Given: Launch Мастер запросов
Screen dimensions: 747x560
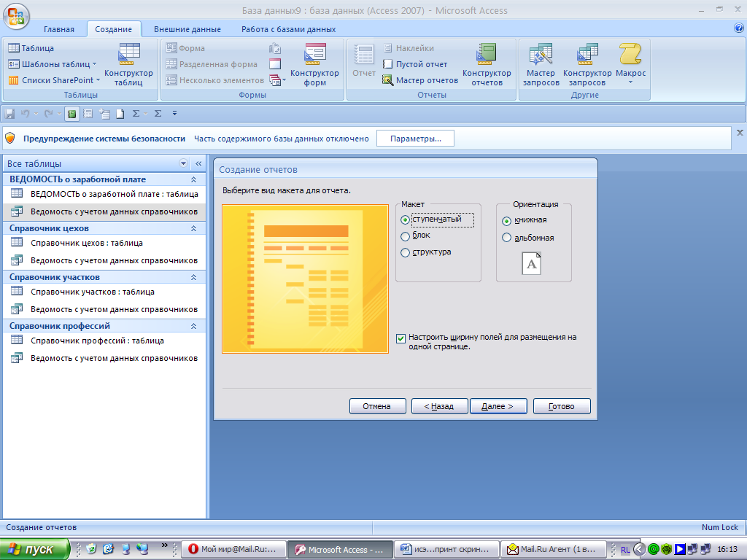Looking at the screenshot, I should pos(541,64).
